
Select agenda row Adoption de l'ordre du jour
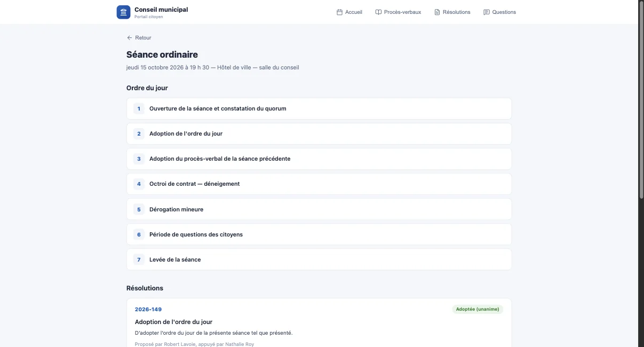(319, 133)
